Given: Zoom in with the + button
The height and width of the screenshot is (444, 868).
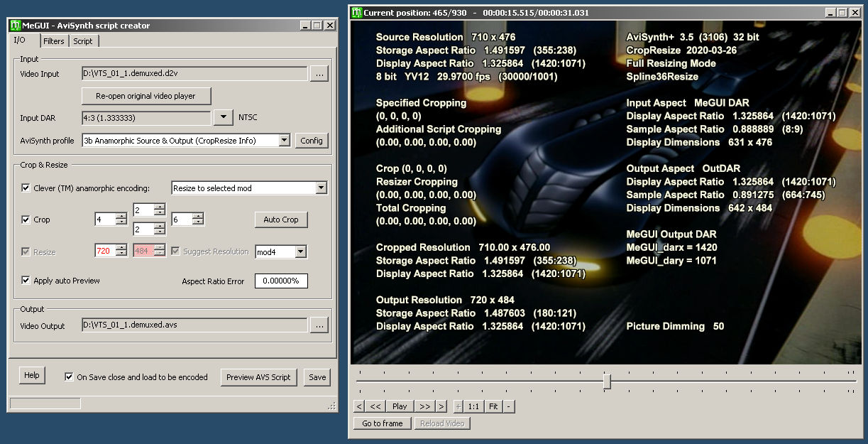Looking at the screenshot, I should pyautogui.click(x=458, y=406).
